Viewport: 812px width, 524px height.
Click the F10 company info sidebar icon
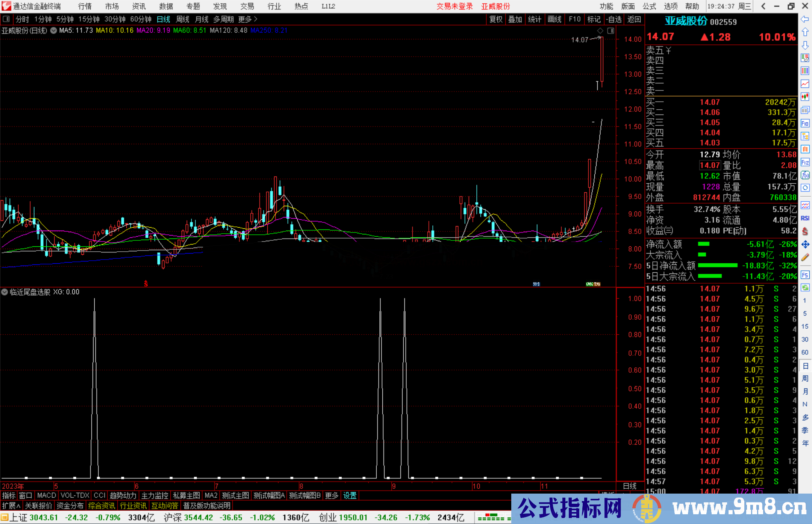pos(805,123)
